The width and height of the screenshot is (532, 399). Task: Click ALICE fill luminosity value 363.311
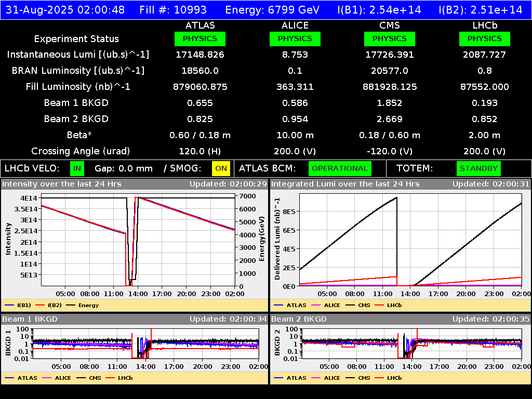pyautogui.click(x=295, y=87)
